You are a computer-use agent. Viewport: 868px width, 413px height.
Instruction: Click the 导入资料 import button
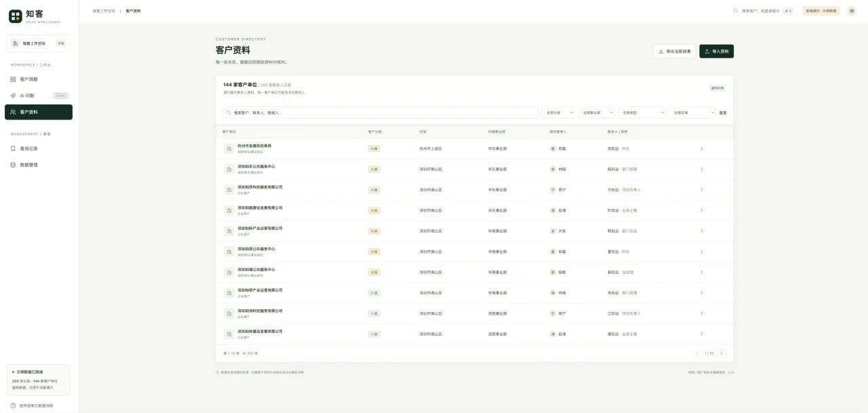(x=717, y=52)
